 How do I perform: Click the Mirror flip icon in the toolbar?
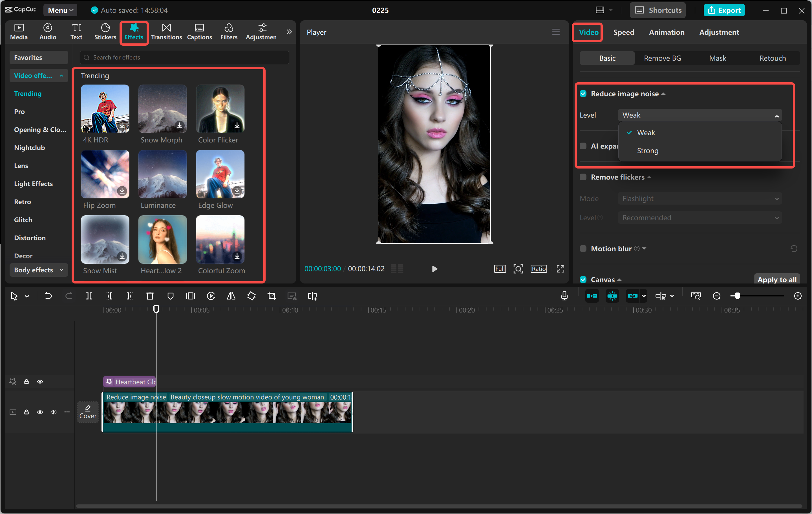click(x=231, y=296)
